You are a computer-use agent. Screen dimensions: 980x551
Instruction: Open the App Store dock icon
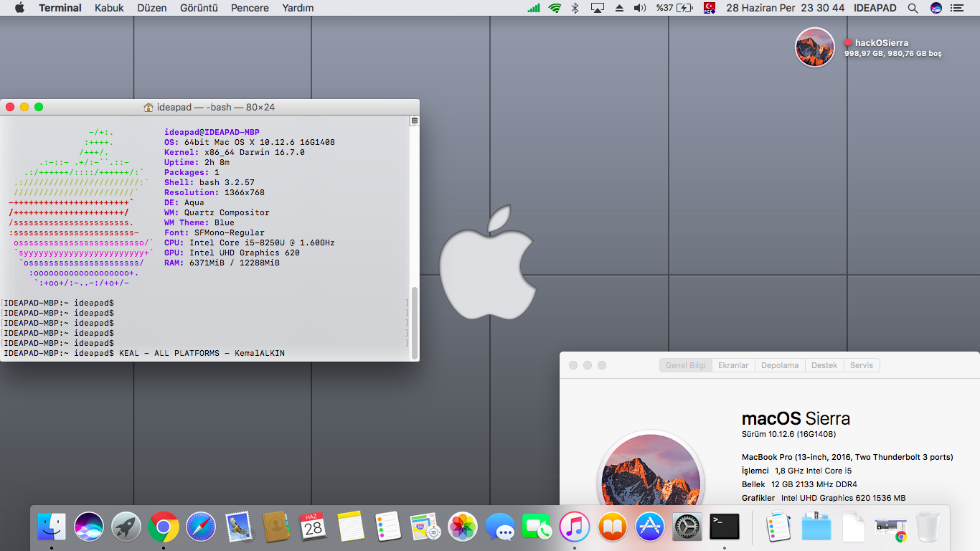click(650, 527)
